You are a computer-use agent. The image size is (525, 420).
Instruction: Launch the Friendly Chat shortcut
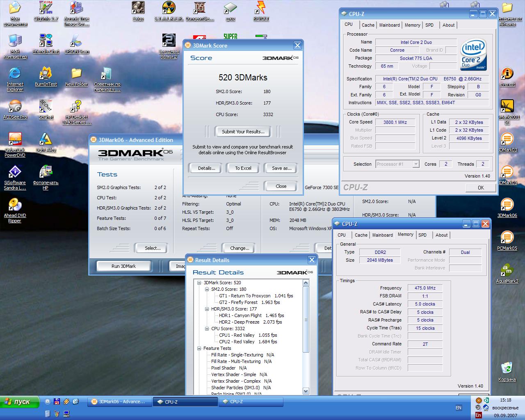coord(46,44)
